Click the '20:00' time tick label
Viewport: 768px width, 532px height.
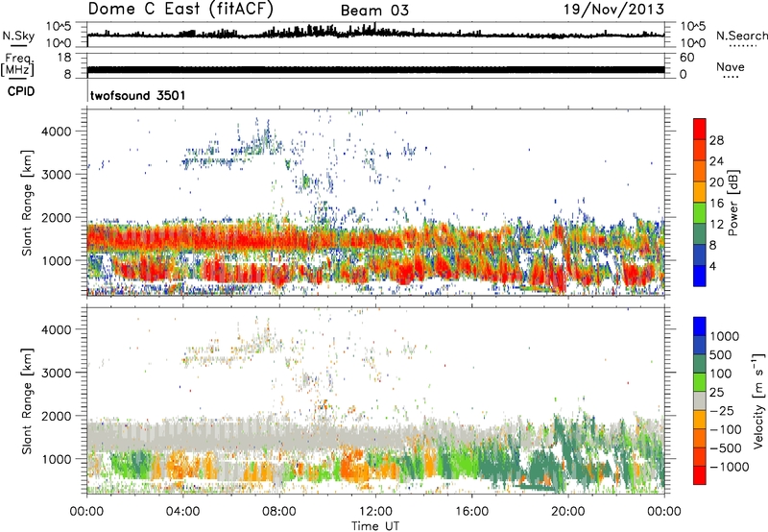(x=567, y=512)
